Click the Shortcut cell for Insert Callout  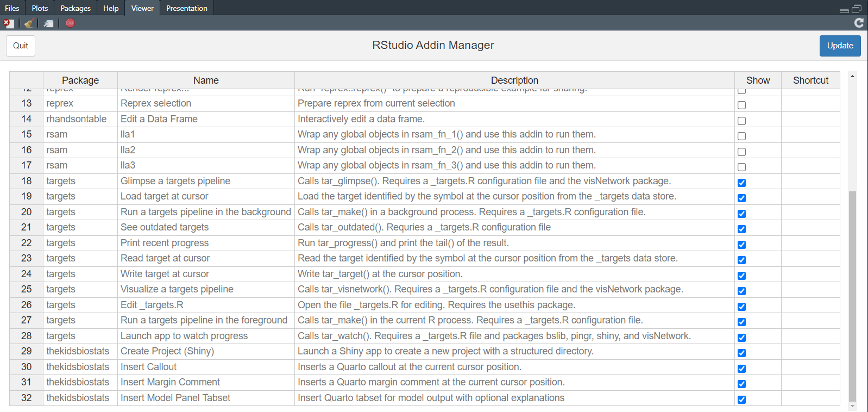click(x=810, y=367)
